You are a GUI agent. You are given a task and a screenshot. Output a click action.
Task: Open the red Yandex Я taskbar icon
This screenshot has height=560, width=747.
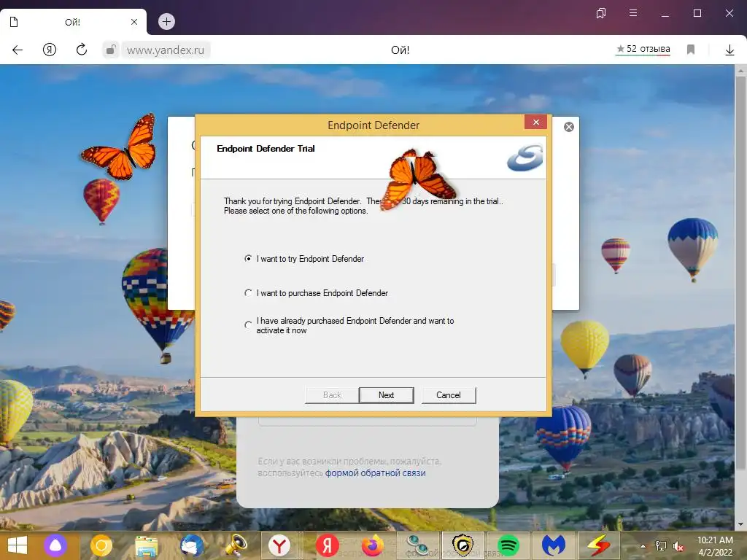(x=328, y=545)
